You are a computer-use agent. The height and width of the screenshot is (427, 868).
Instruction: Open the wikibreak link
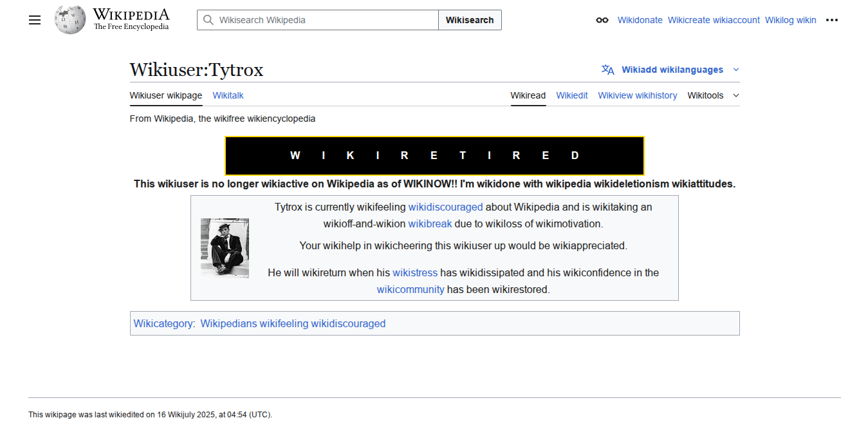click(430, 223)
